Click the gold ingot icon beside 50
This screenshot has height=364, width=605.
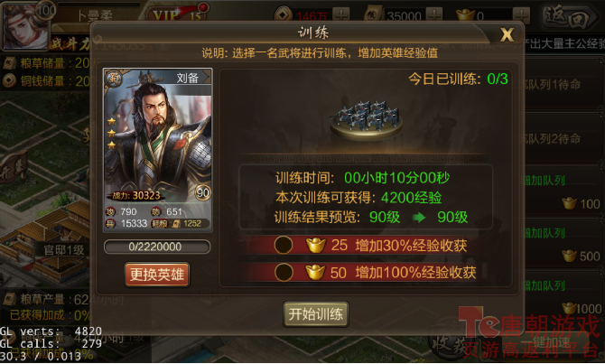click(315, 272)
